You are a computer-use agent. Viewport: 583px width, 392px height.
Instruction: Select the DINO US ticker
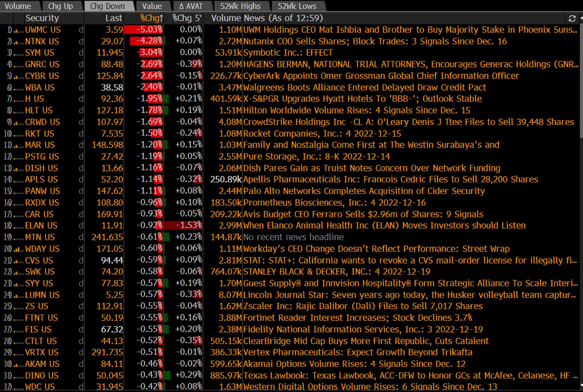pyautogui.click(x=42, y=376)
